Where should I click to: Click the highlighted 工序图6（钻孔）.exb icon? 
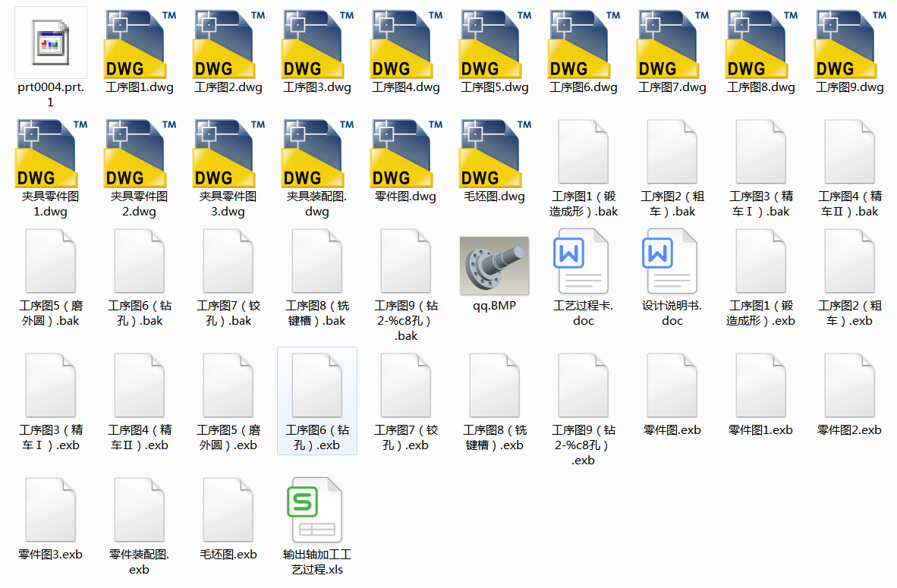tap(317, 385)
